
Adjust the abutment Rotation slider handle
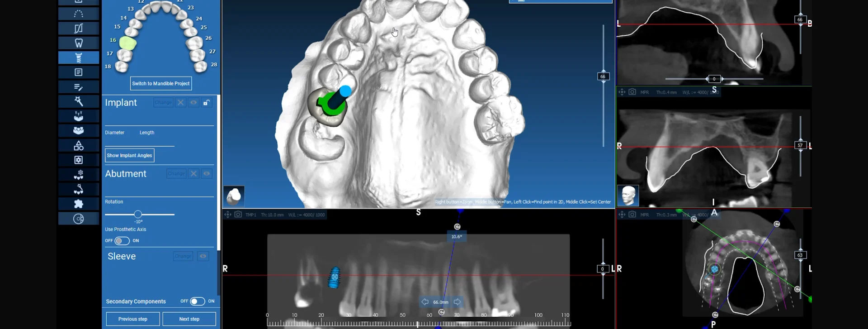138,215
